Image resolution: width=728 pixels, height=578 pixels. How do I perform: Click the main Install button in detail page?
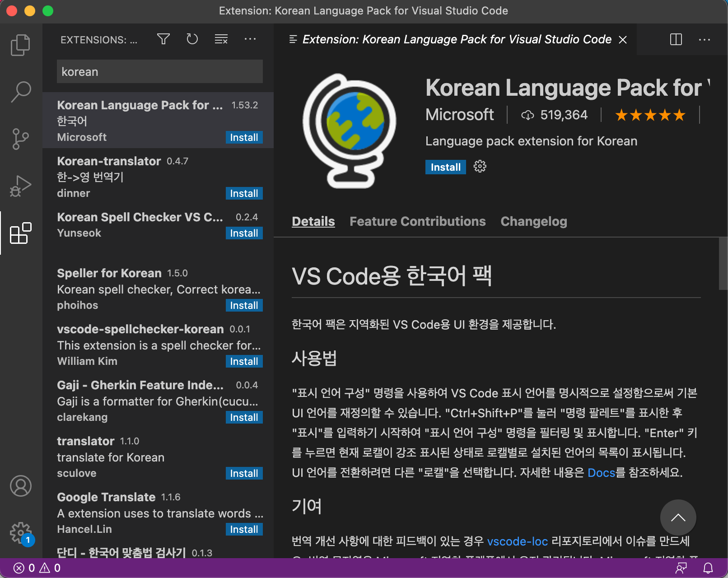click(x=445, y=167)
